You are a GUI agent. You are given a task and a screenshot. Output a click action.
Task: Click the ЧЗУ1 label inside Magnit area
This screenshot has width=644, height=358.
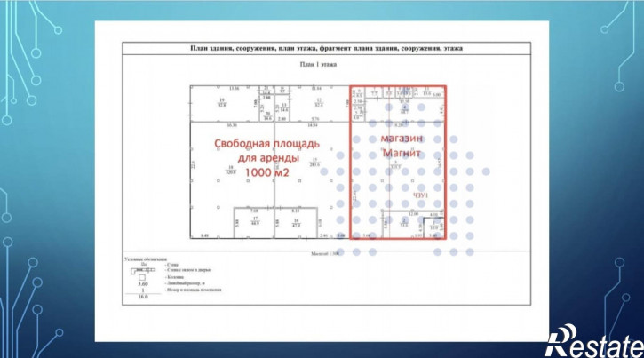click(421, 195)
